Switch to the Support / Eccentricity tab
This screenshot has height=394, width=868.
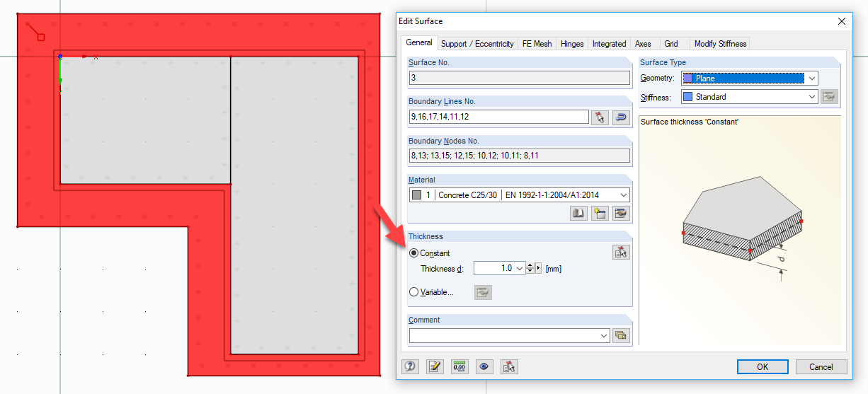coord(477,44)
